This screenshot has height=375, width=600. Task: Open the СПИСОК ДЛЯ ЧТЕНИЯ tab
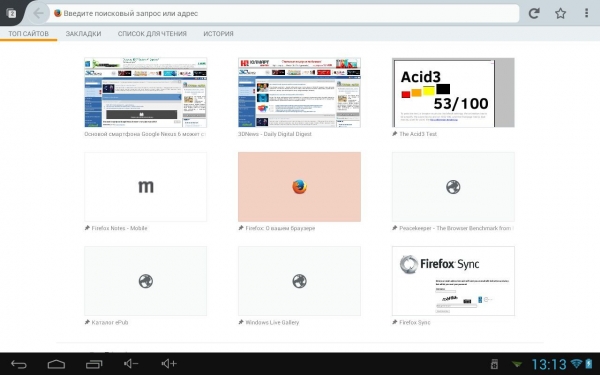point(152,34)
